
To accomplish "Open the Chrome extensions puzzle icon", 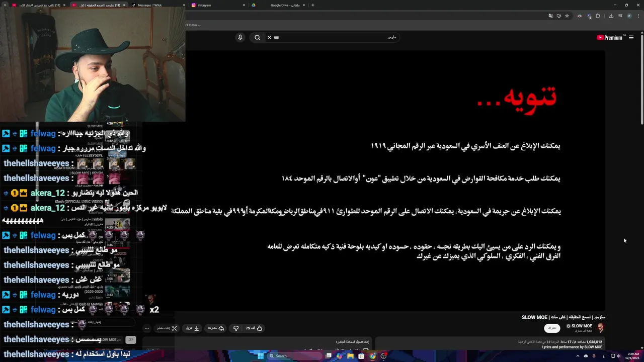I will click(x=598, y=16).
